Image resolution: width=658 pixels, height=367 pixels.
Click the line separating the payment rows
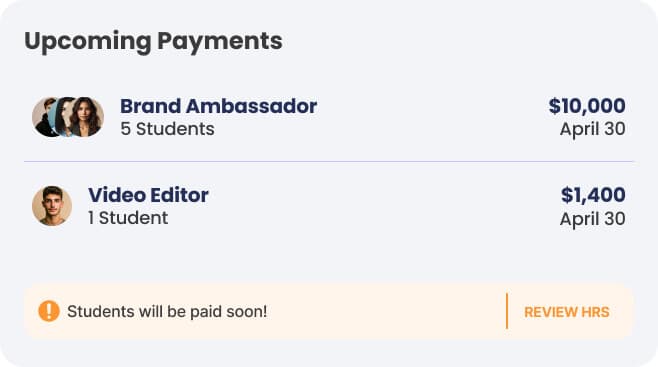click(329, 161)
